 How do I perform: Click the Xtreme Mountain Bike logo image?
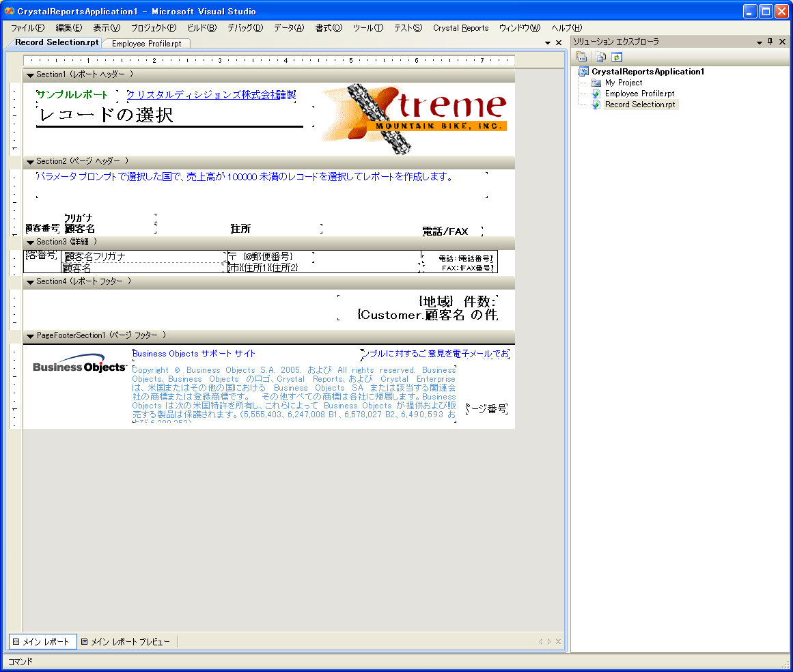pos(414,117)
